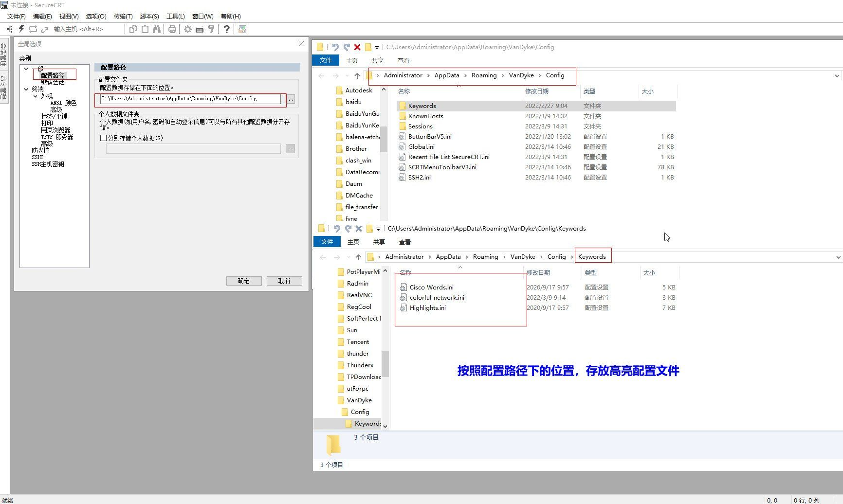Click red Delete icon in Config Explorer window

[x=357, y=47]
